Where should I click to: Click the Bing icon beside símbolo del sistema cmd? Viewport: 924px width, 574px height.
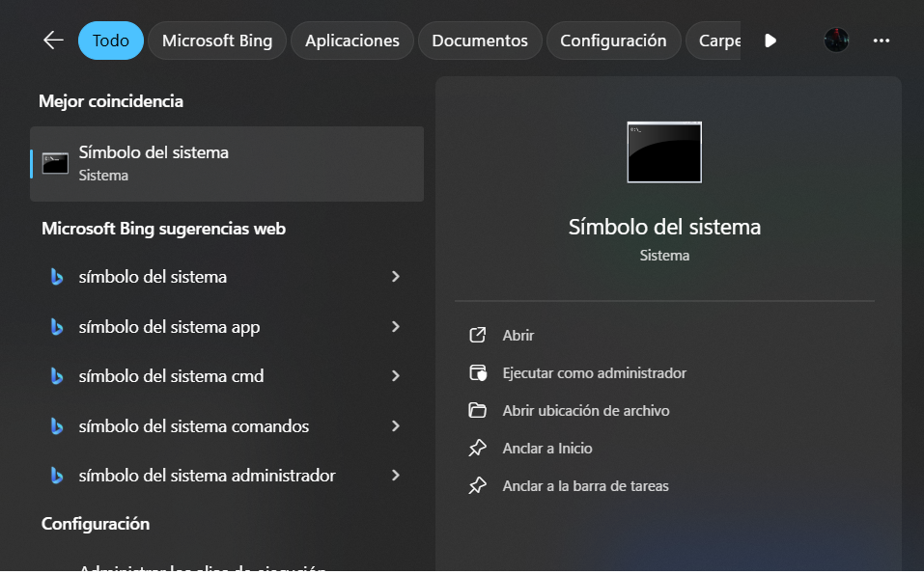coord(57,376)
